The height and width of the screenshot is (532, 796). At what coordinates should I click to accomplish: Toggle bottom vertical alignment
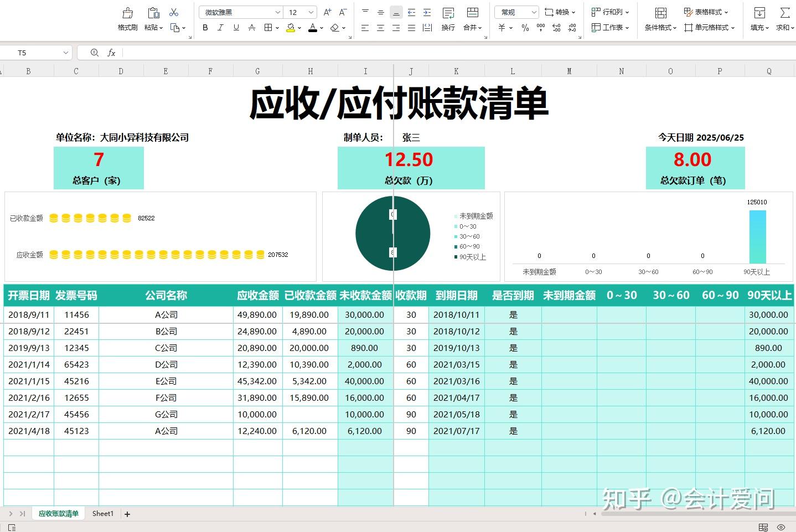tap(396, 12)
